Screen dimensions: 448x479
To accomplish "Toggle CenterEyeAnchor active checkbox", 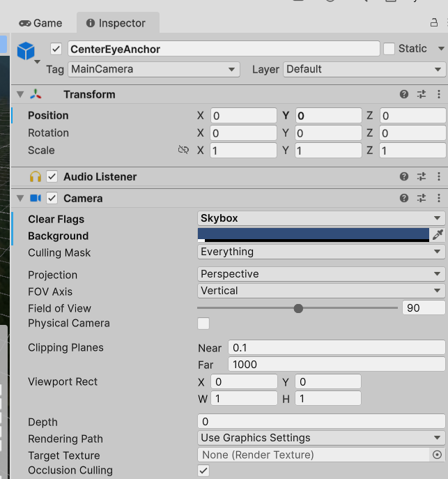I will pyautogui.click(x=56, y=49).
